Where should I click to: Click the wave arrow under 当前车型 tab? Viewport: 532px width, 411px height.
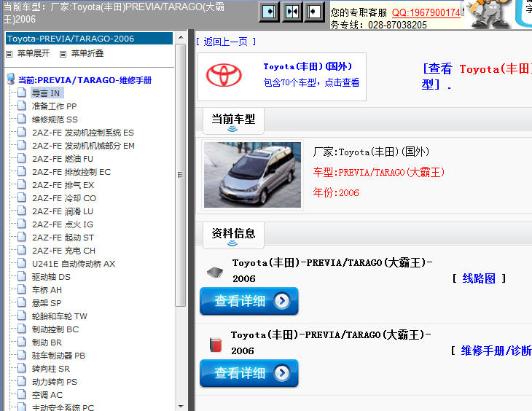232,129
